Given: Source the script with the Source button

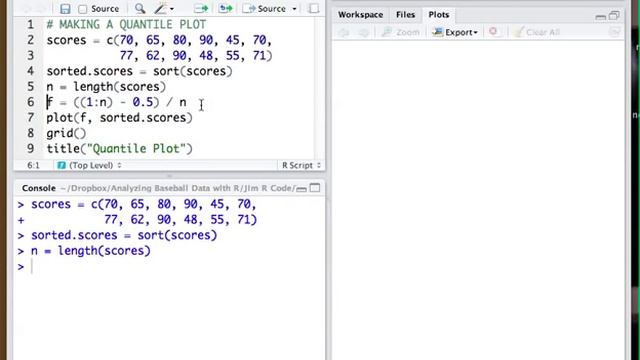Looking at the screenshot, I should (264, 9).
